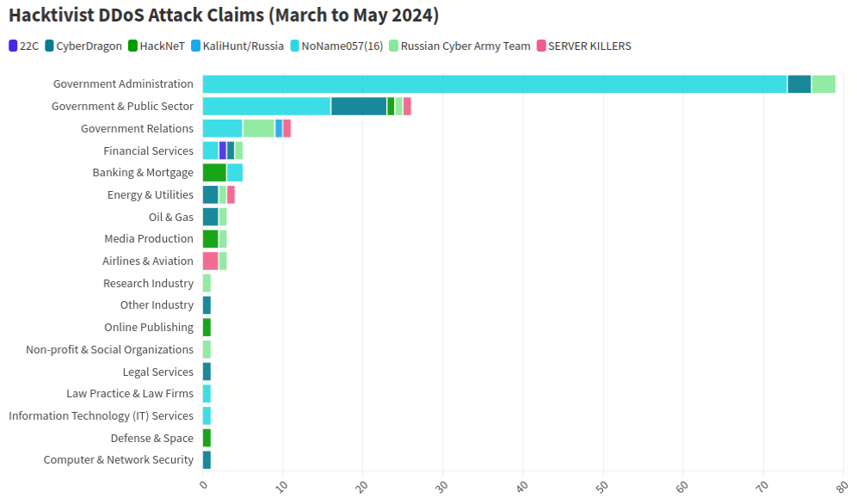This screenshot has width=857, height=504.
Task: Click the 22C legend color swatch
Action: pyautogui.click(x=13, y=46)
